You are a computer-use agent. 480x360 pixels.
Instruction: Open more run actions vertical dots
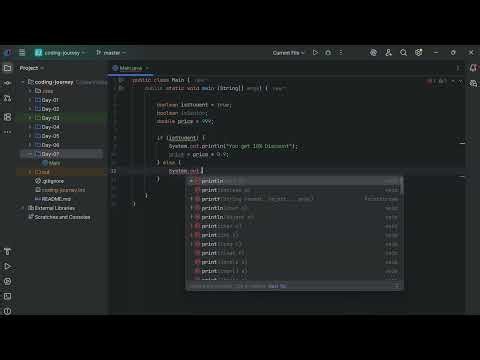341,52
